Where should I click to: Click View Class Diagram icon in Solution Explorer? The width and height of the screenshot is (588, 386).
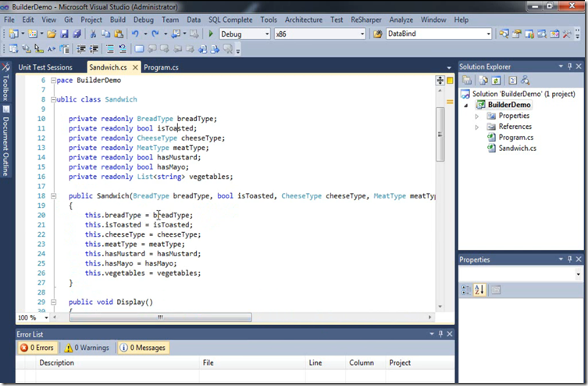[x=526, y=80]
